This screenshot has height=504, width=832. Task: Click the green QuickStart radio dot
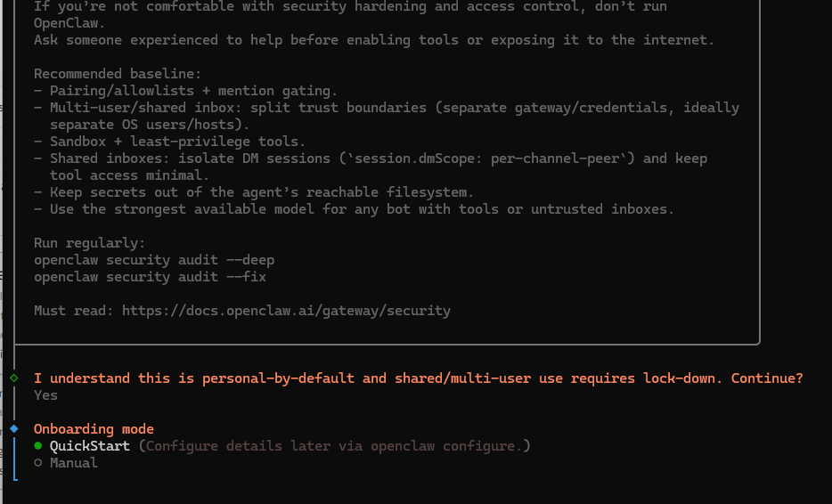37,446
